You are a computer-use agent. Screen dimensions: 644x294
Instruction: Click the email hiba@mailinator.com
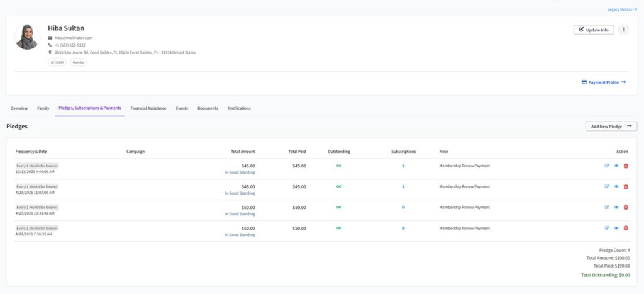74,37
